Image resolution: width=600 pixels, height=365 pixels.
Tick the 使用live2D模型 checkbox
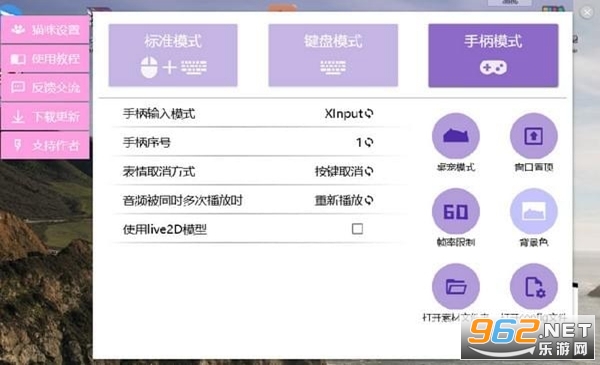click(x=357, y=229)
